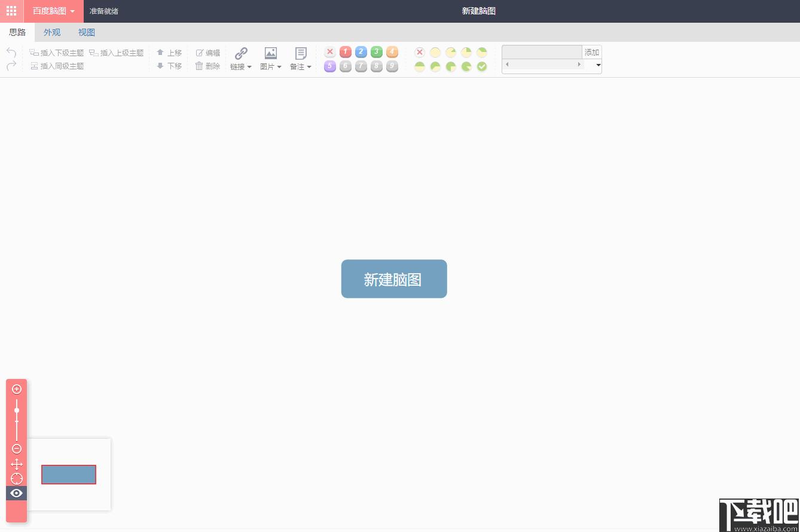
Task: Click the 编辑 edit button
Action: pos(208,53)
